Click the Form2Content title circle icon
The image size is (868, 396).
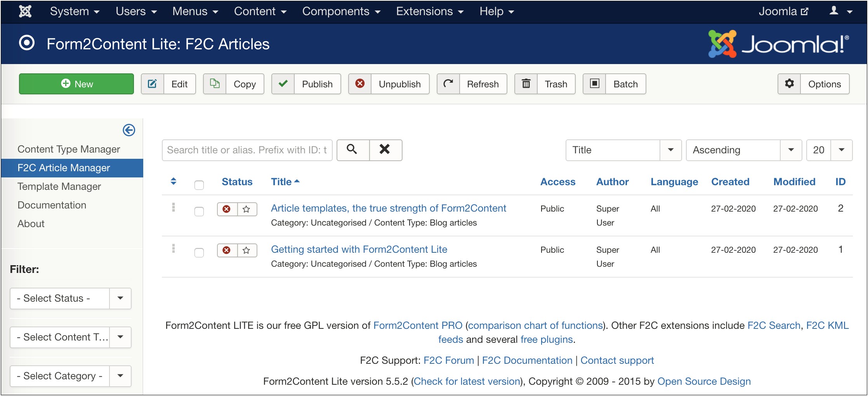click(x=27, y=43)
